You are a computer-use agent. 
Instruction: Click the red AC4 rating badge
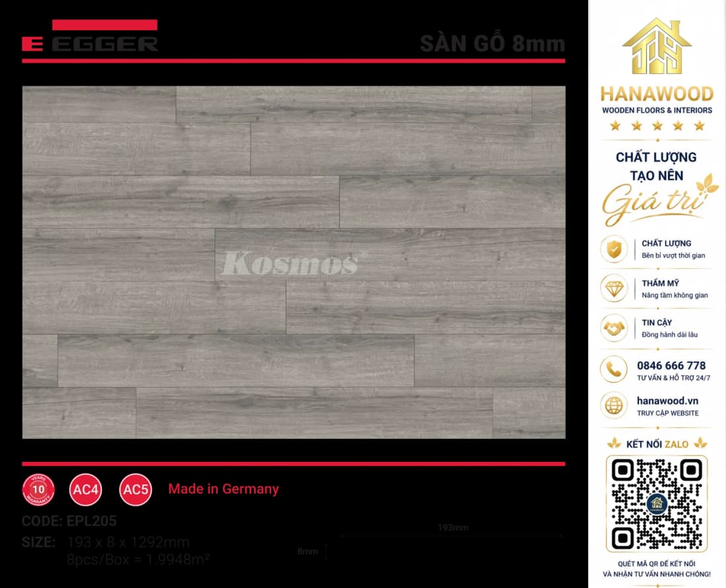pyautogui.click(x=86, y=490)
